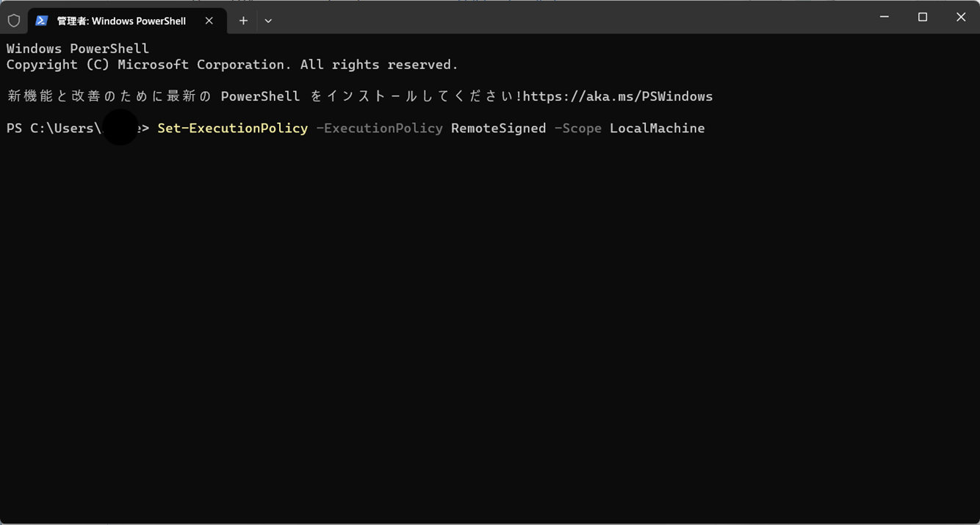Click the -ExecutionPolicy parameter text
980x525 pixels.
click(x=379, y=128)
